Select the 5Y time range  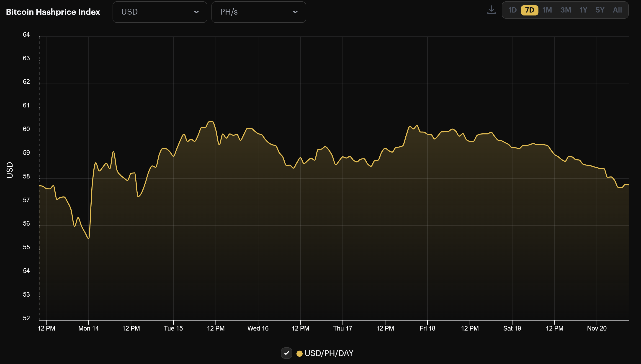pyautogui.click(x=600, y=10)
